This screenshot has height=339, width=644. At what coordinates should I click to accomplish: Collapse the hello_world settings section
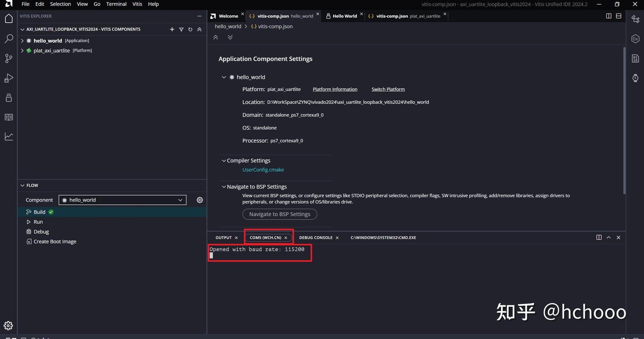pos(224,77)
